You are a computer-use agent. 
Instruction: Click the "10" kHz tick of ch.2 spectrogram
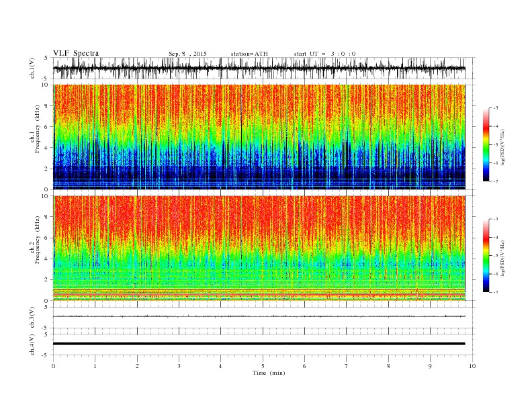pos(45,196)
